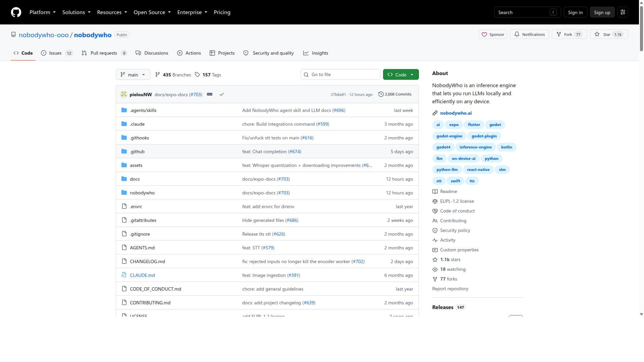
Task: Open the Projects tab
Action: 222,53
